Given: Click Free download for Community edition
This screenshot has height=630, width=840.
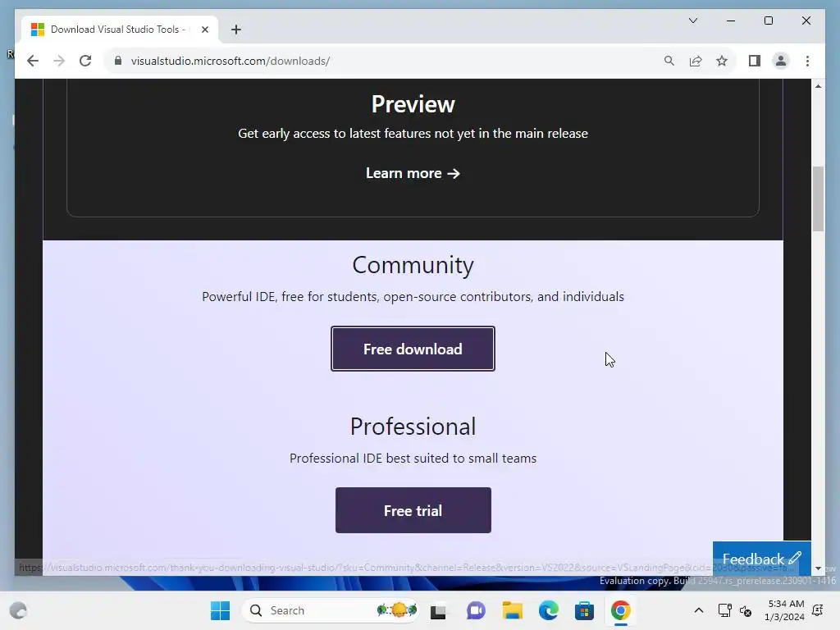Looking at the screenshot, I should pyautogui.click(x=413, y=349).
